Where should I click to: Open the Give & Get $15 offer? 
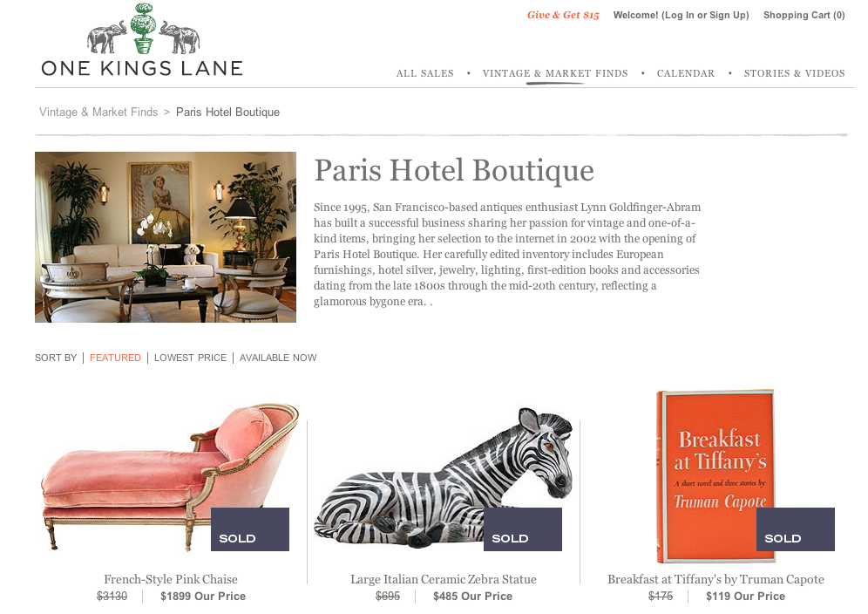point(563,15)
